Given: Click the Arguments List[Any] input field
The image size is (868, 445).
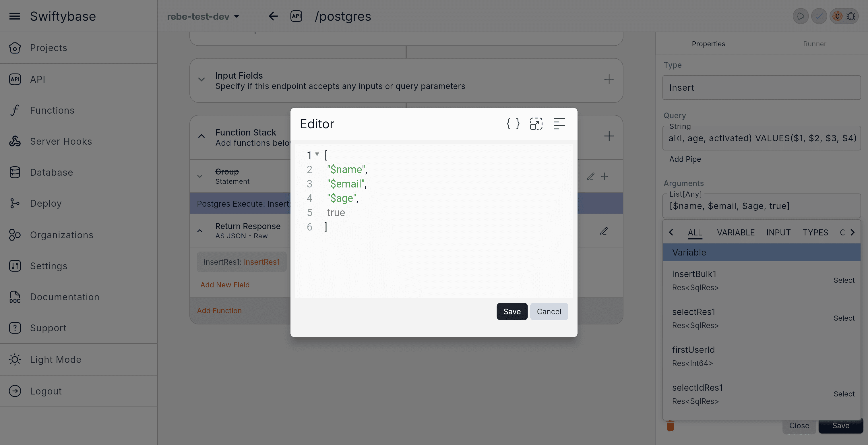Looking at the screenshot, I should pos(762,206).
